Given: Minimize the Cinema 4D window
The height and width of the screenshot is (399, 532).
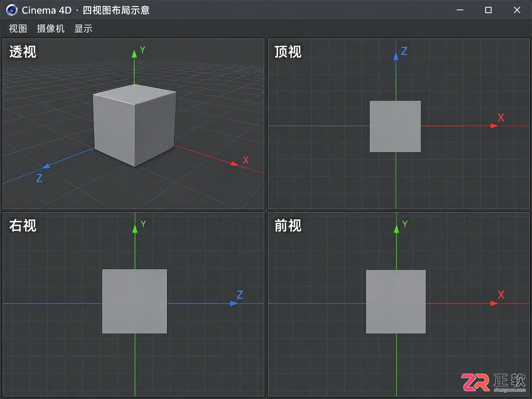Looking at the screenshot, I should click(460, 10).
